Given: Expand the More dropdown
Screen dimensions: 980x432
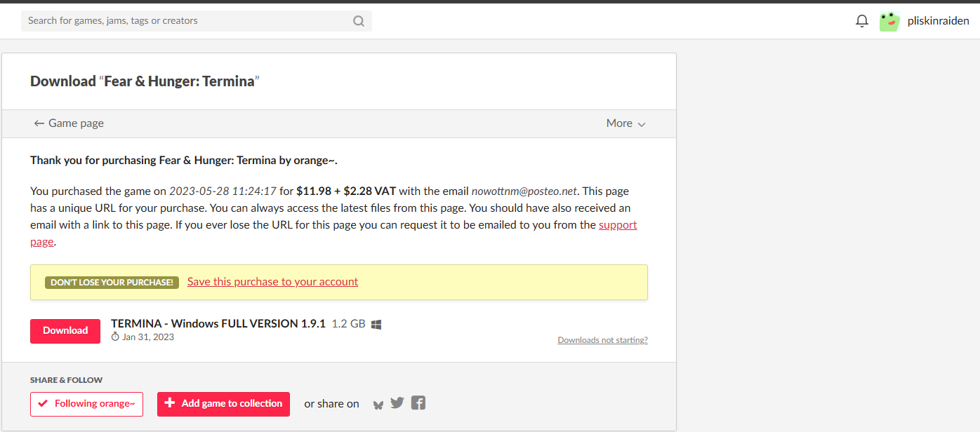Looking at the screenshot, I should click(x=625, y=123).
